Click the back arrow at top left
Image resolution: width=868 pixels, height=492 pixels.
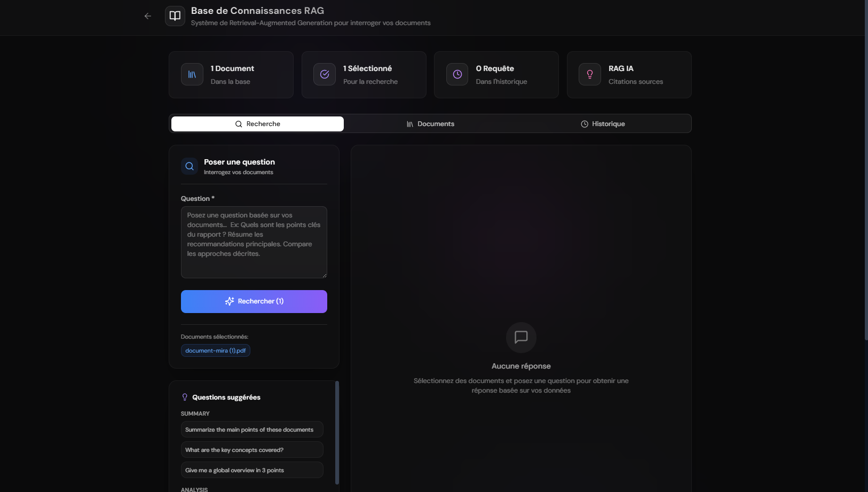point(148,16)
